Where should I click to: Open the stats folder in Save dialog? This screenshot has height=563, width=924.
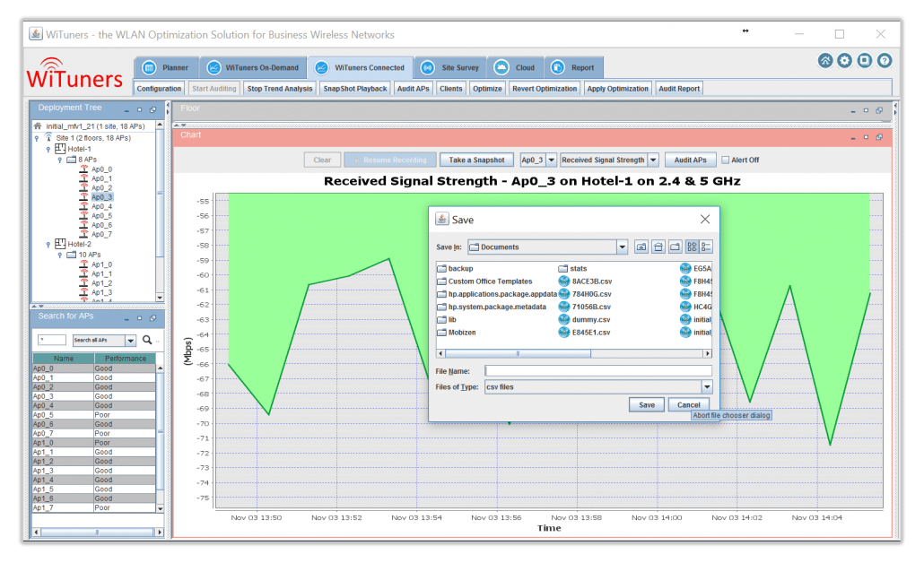[572, 269]
